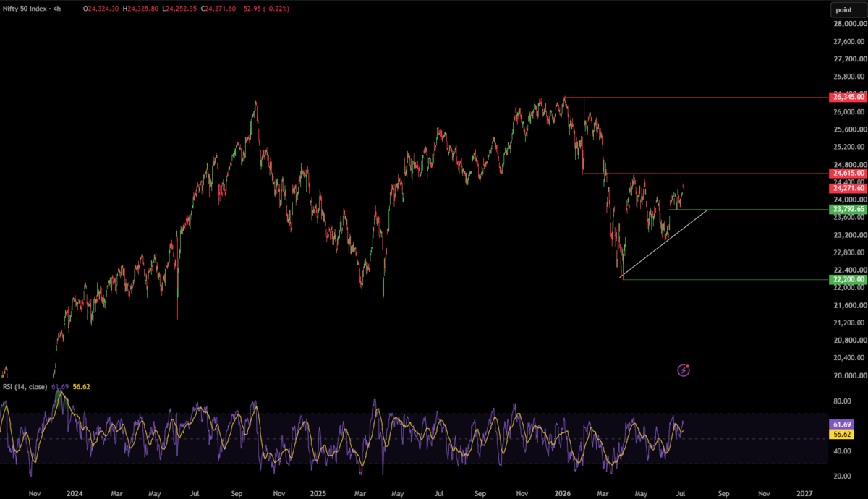
Task: Click the 2024 label on time axis
Action: pyautogui.click(x=74, y=493)
